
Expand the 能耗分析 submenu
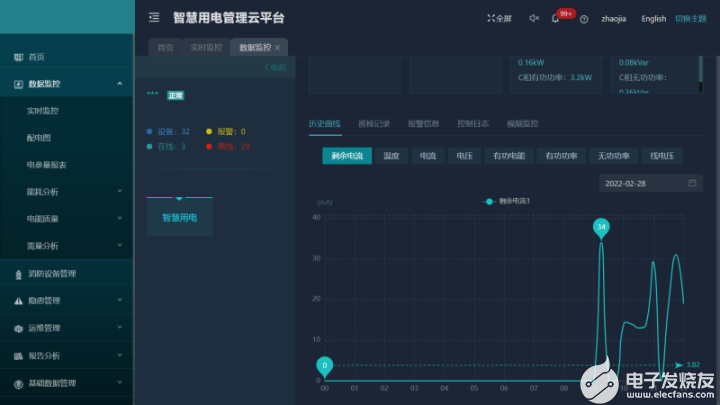point(67,191)
